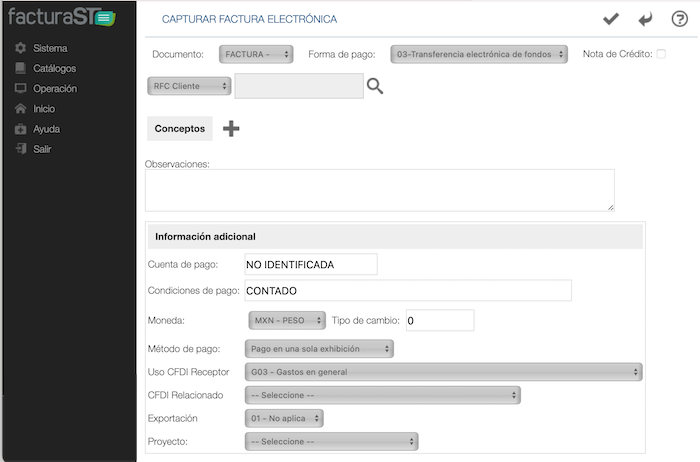The width and height of the screenshot is (700, 462).
Task: Go to Inicio in sidebar
Action: click(44, 108)
